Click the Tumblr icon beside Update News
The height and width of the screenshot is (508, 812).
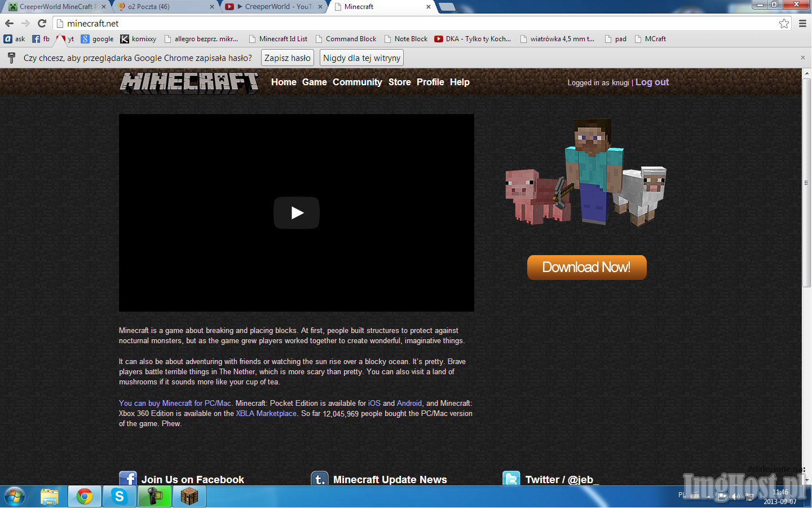(320, 479)
